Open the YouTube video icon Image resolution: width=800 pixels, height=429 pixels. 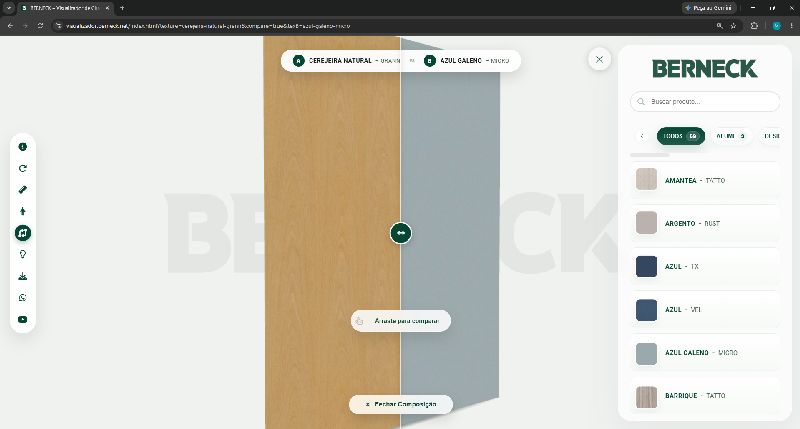click(x=22, y=319)
